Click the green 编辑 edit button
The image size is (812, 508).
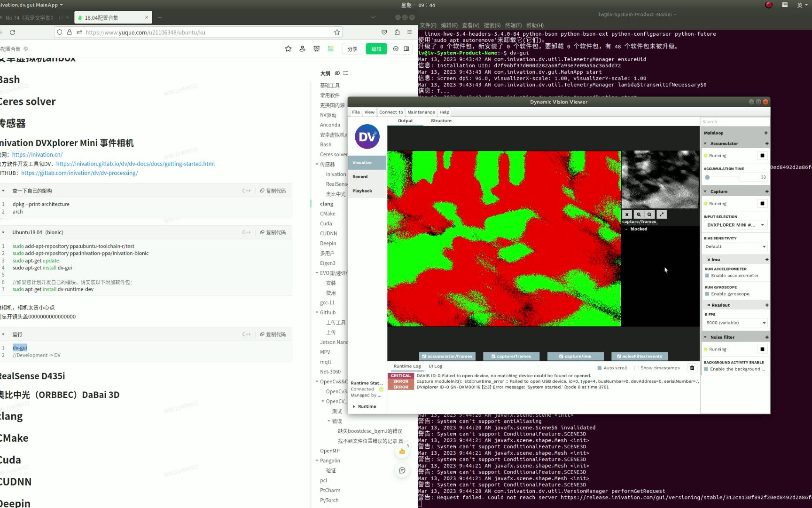pos(376,49)
